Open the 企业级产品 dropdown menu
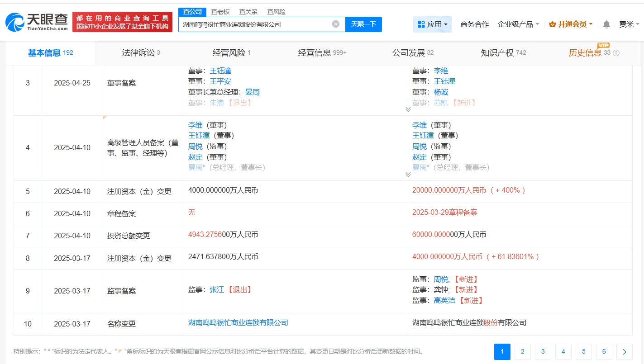Screen dimensions: 644x364 tap(518, 24)
